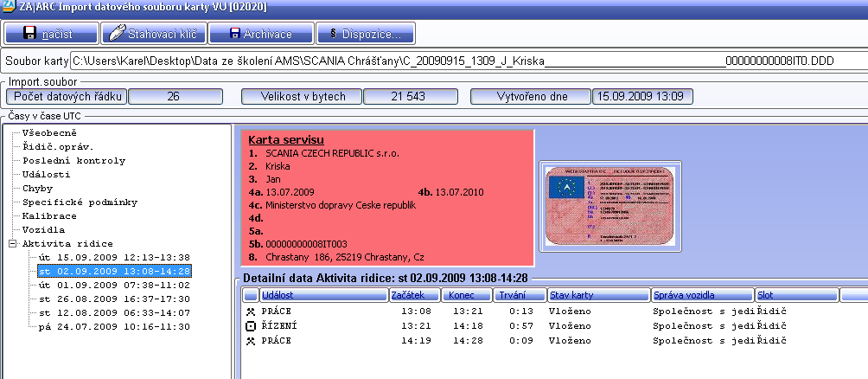This screenshot has width=868, height=379.
Task: Select activity 'st 12.08.2009 06:33-14:07'
Action: click(x=115, y=313)
